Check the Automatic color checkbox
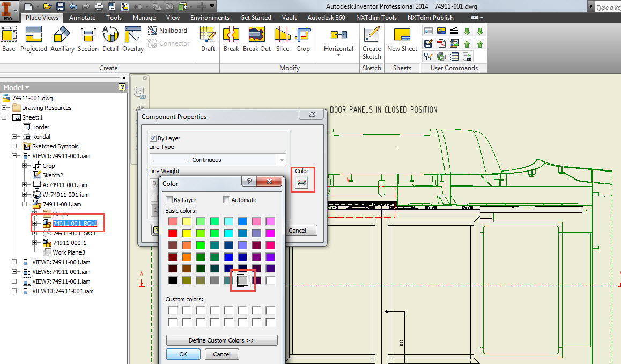This screenshot has height=364, width=621. click(x=227, y=200)
